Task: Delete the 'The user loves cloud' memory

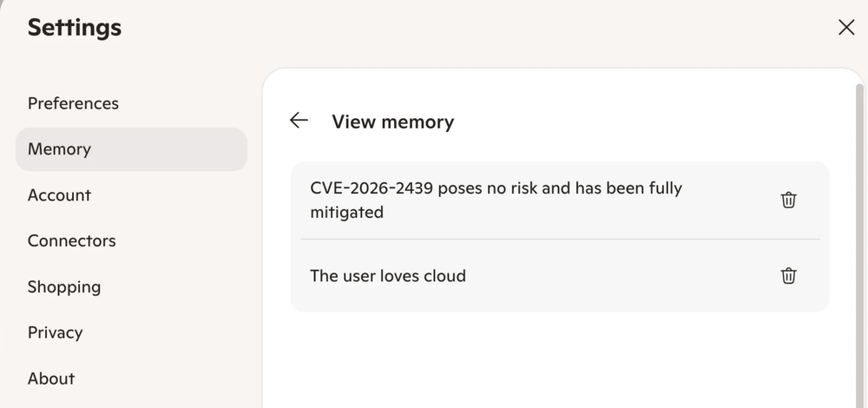Action: tap(788, 276)
